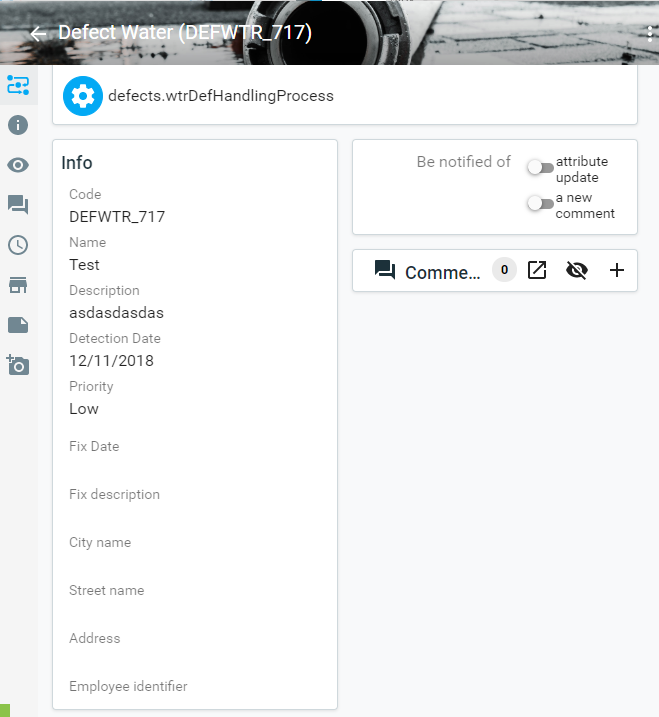Click the Defect Water (DEFWTR_717) title

pyautogui.click(x=185, y=33)
